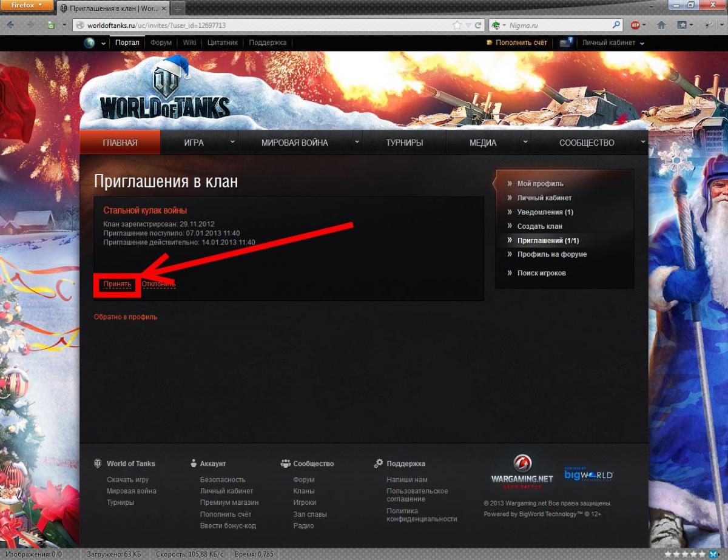The width and height of the screenshot is (728, 560).
Task: Open the mail notifications icon
Action: [x=567, y=42]
